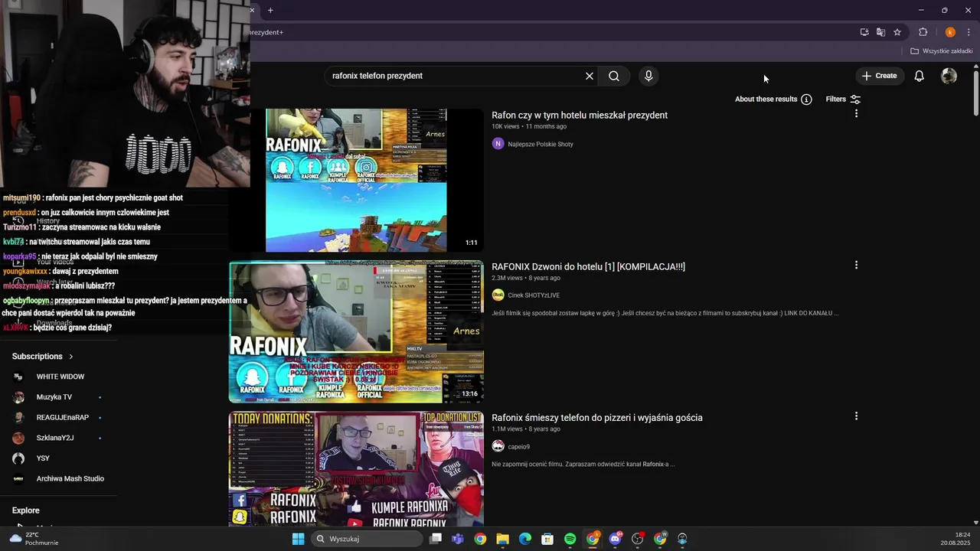Start voice search with microphone icon
Screen dimensions: 980x551
pos(648,76)
